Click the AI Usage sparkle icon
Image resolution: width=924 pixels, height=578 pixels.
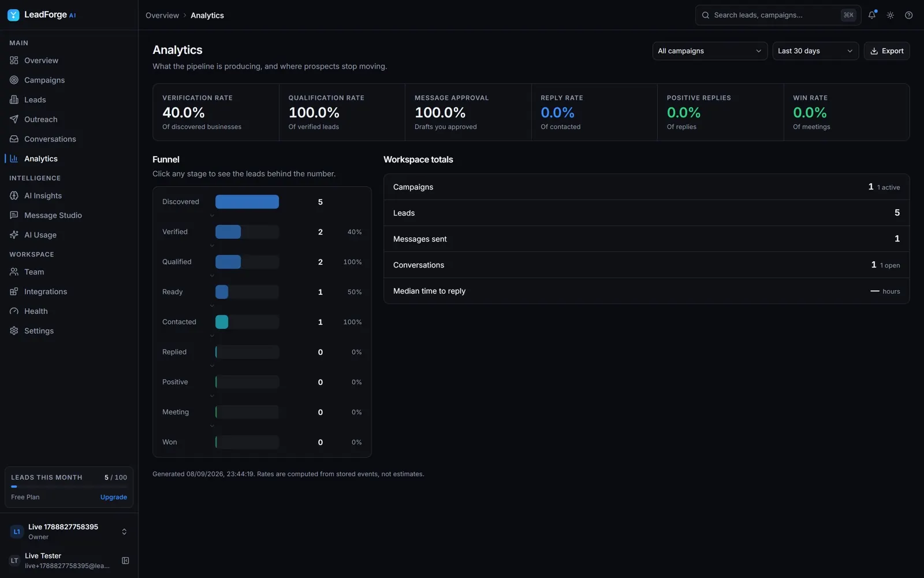[14, 235]
